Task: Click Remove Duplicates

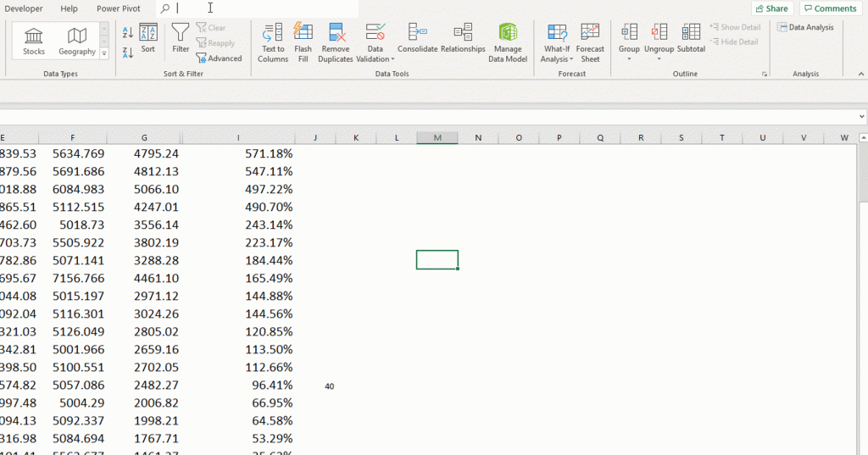Action: (x=336, y=43)
